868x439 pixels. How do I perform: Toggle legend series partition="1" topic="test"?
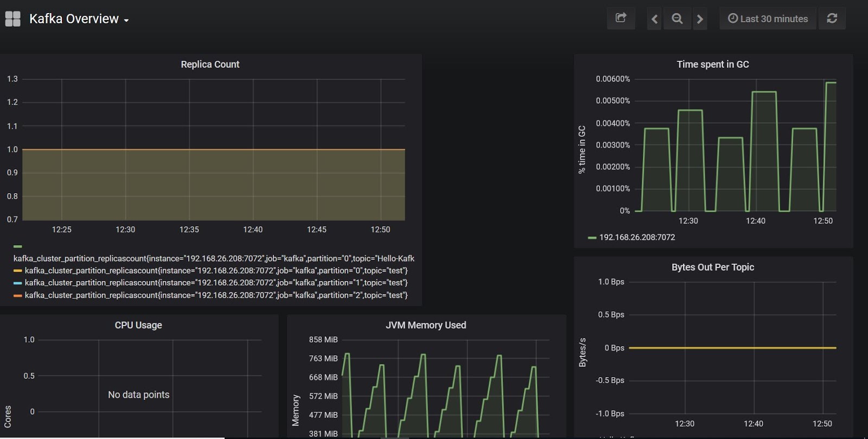pos(216,283)
